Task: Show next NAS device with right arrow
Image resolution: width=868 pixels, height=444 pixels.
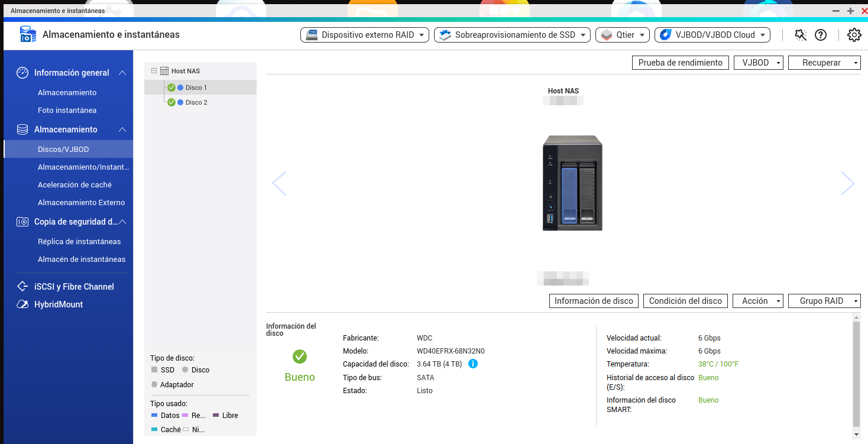Action: [847, 183]
